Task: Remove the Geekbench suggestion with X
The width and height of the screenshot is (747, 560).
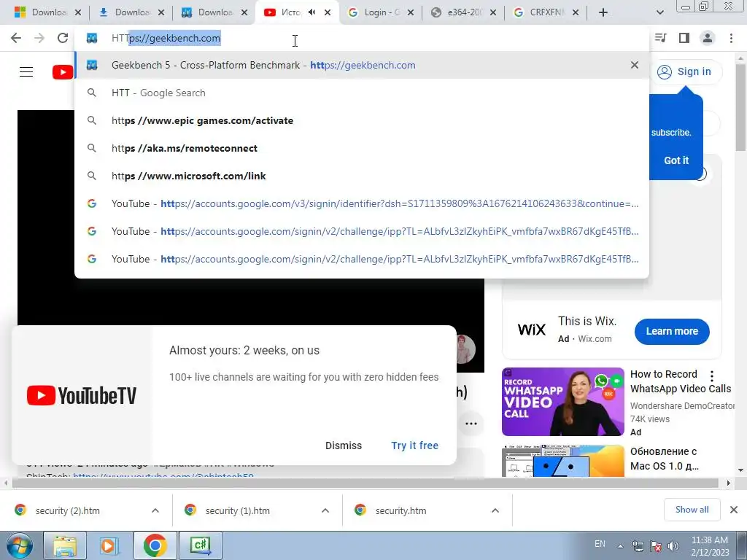Action: [634, 65]
